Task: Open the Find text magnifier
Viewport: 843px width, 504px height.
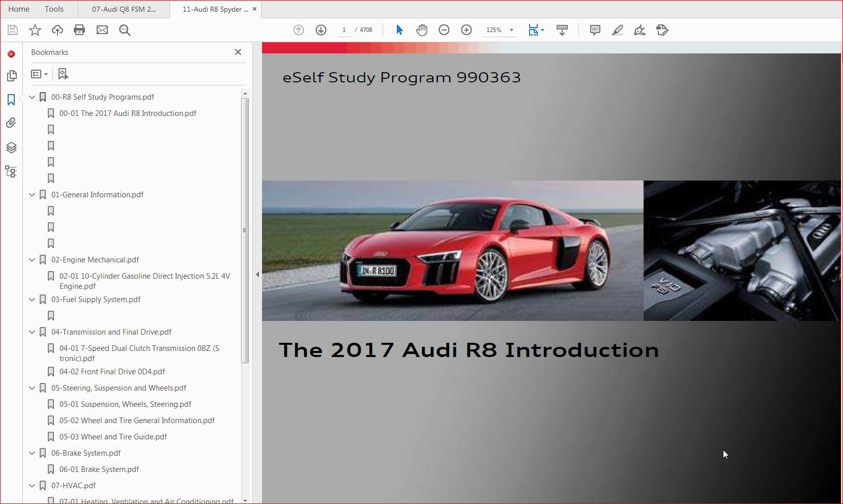Action: [125, 30]
